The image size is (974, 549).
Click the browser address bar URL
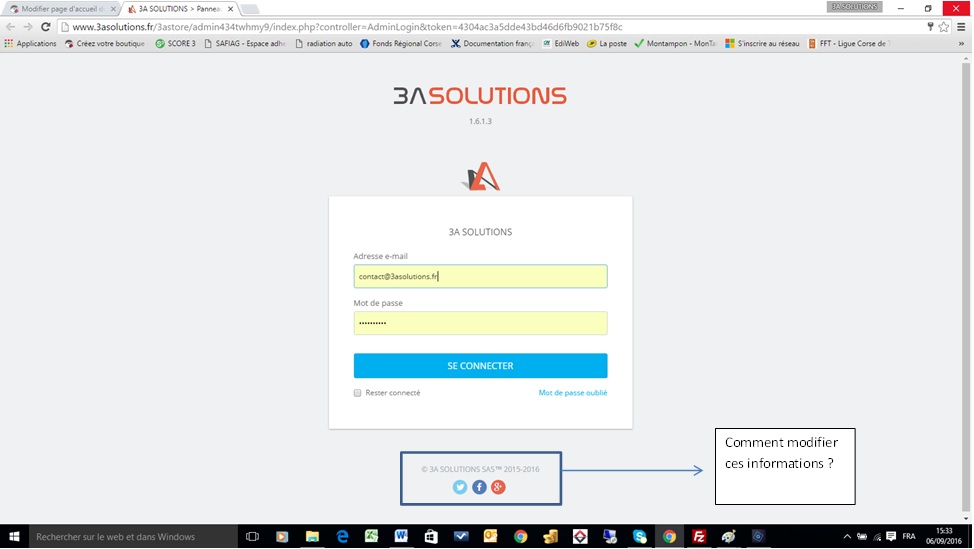coord(347,27)
